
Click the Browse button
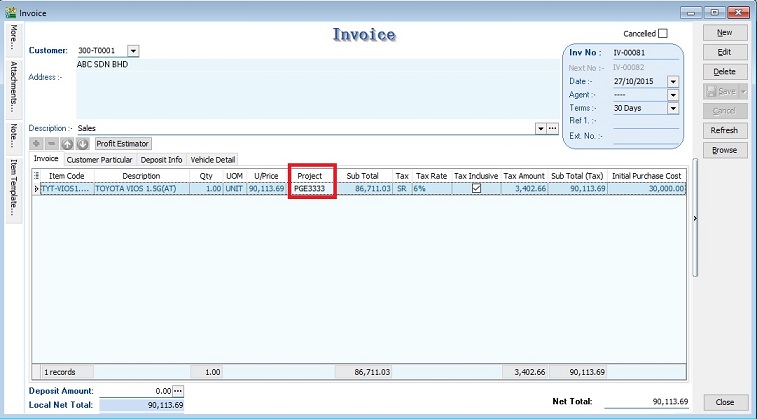(724, 150)
